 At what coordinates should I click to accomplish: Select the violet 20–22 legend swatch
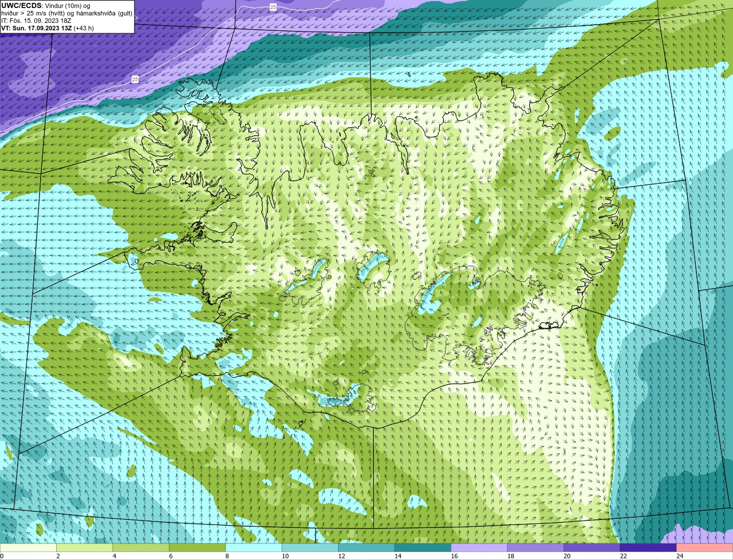coord(592,548)
